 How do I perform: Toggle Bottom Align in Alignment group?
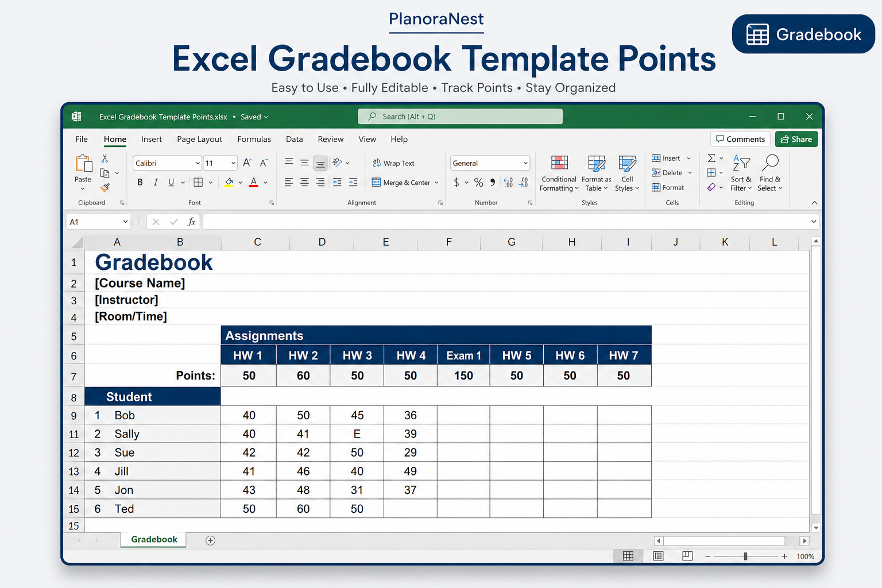coord(320,163)
